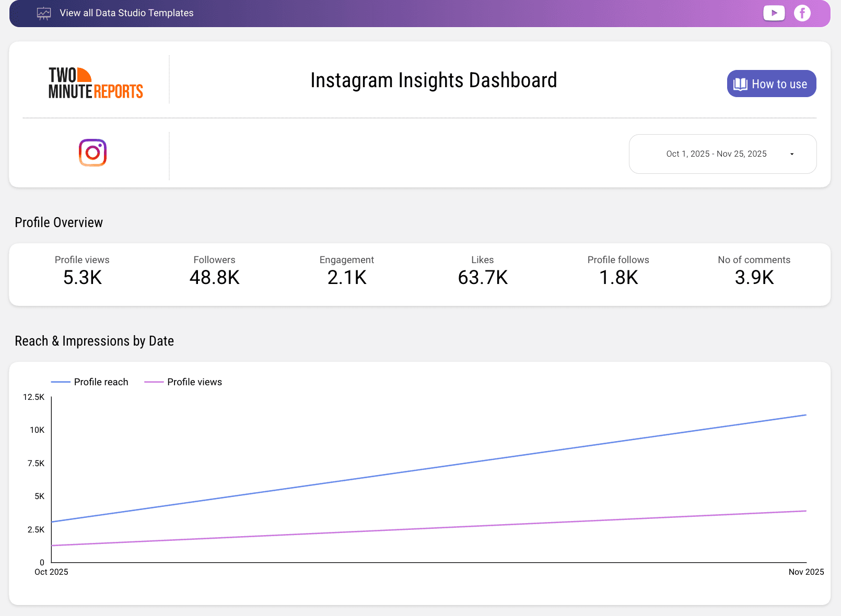Hide the Profile reach line by clicking its legend

tap(90, 382)
